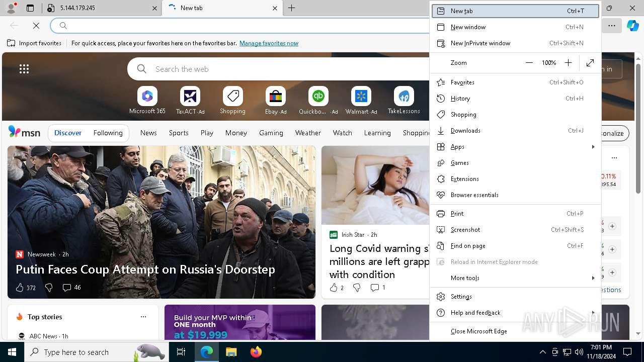644x362 pixels.
Task: Open the Quickbooks ad shortcut
Action: click(x=318, y=101)
